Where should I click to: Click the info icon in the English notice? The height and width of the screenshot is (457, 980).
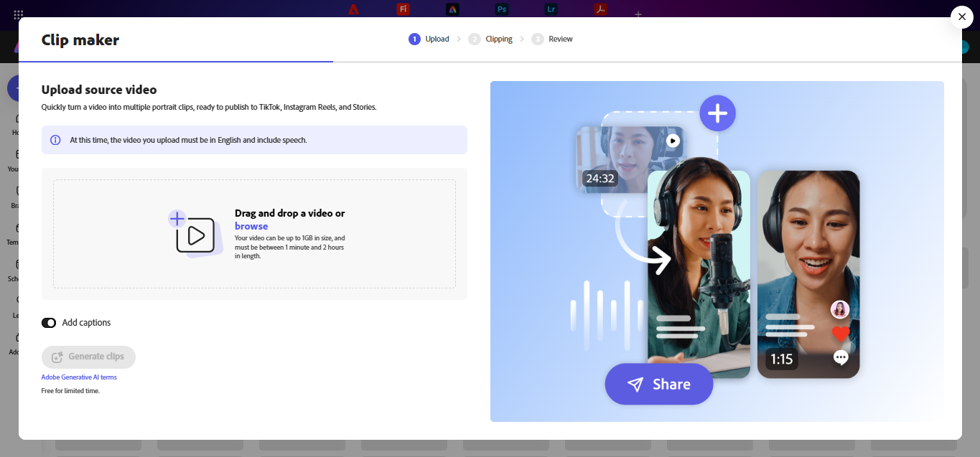pos(56,140)
